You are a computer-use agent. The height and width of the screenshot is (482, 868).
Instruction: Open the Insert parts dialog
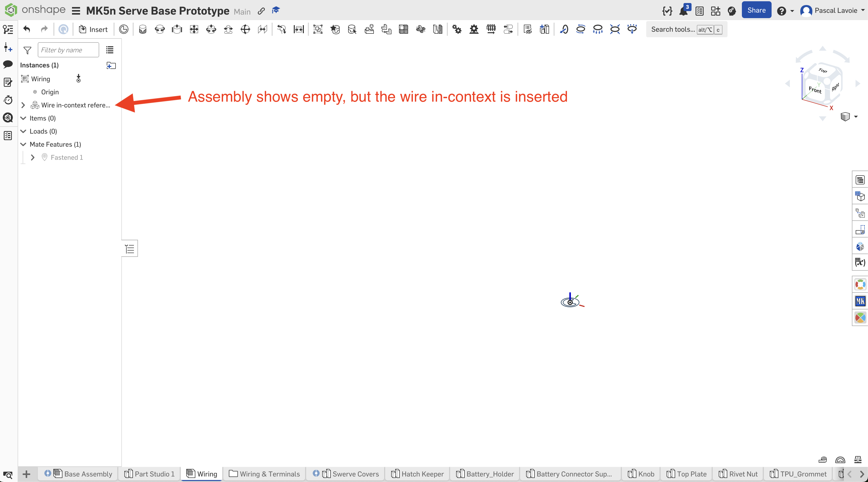pos(93,29)
